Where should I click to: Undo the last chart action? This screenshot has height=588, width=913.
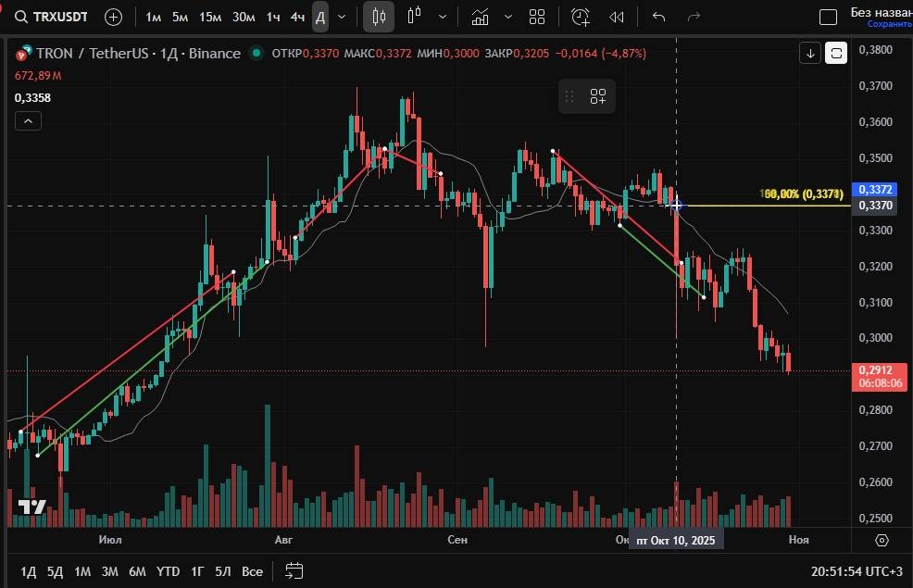(659, 17)
